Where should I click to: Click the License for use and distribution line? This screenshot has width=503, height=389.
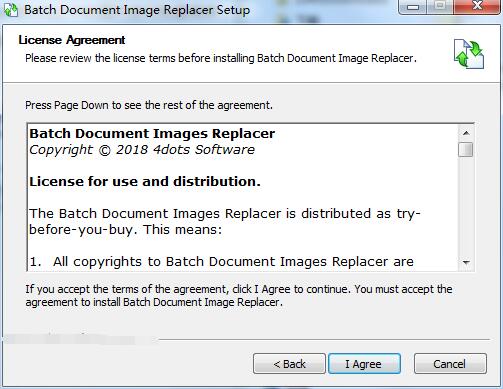pyautogui.click(x=145, y=182)
